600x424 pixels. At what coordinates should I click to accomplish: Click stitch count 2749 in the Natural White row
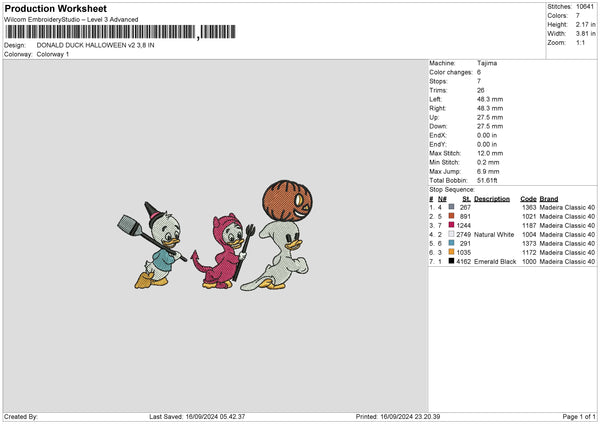point(463,235)
